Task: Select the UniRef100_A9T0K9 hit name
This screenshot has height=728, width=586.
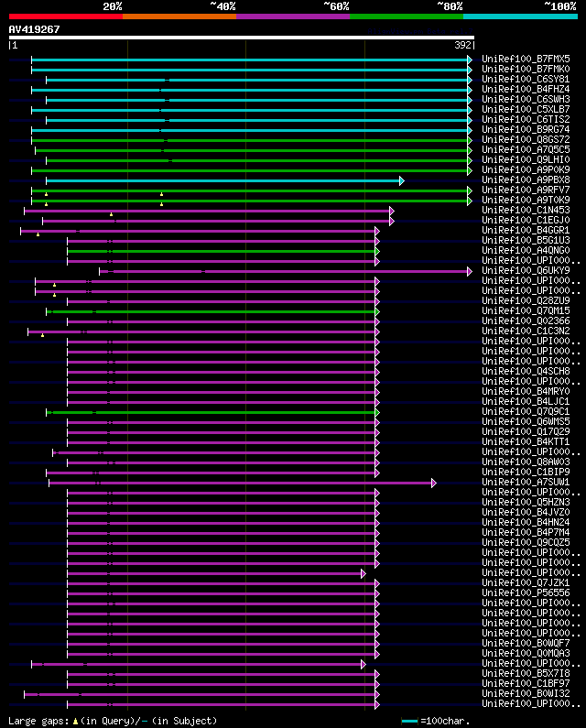Action: coord(526,201)
